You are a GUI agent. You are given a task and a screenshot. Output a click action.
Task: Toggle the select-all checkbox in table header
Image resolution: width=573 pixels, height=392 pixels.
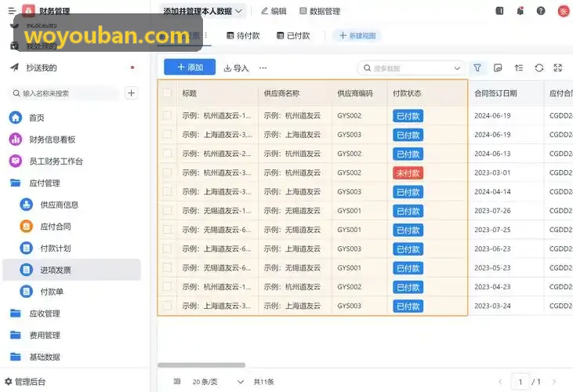coord(167,93)
